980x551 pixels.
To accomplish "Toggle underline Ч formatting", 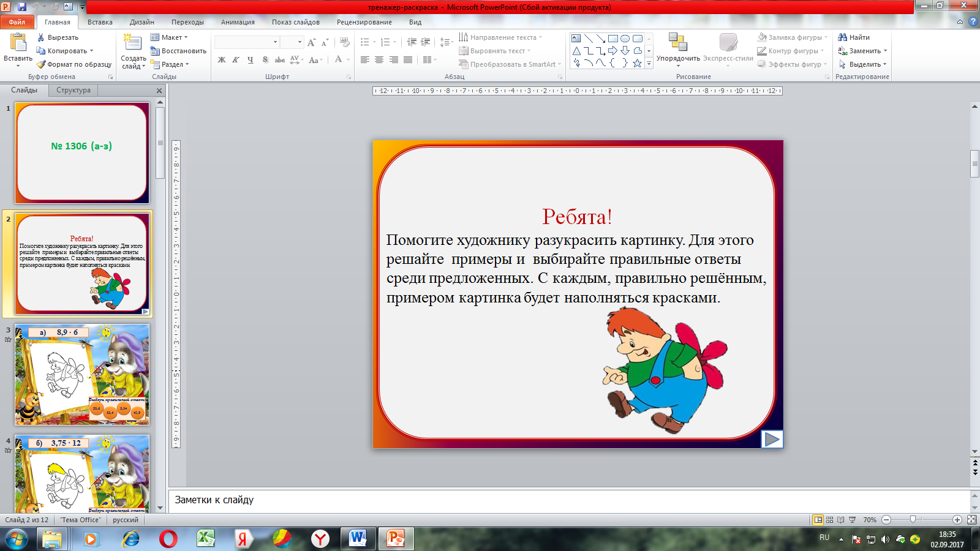I will click(x=250, y=59).
